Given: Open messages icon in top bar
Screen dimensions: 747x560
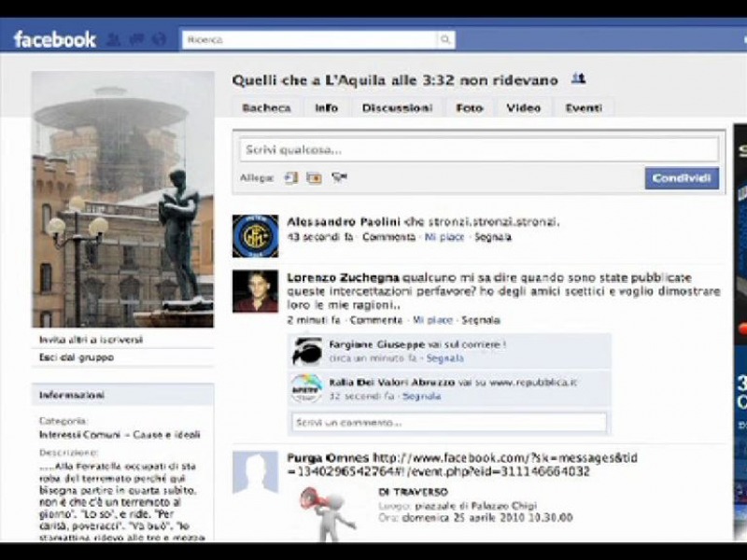Looking at the screenshot, I should pyautogui.click(x=136, y=39).
